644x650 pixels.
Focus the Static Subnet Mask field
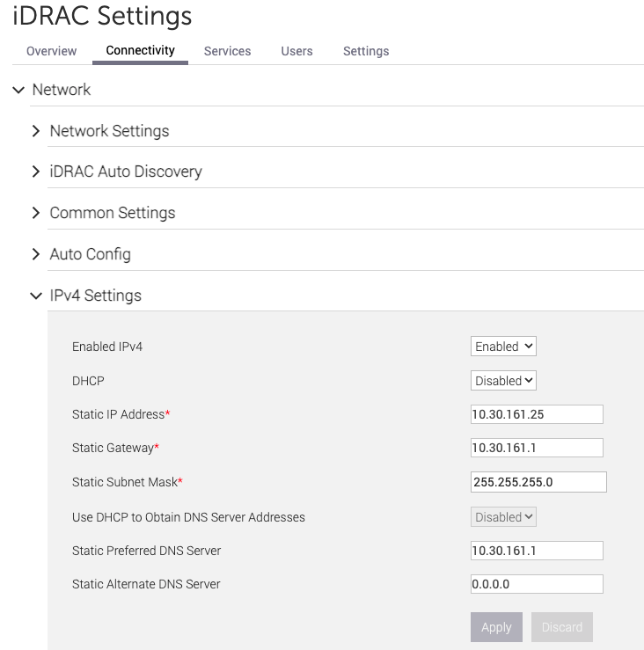(538, 482)
